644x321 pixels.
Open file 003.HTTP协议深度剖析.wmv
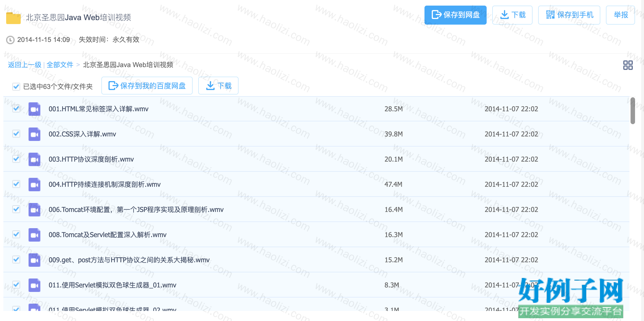click(x=91, y=159)
